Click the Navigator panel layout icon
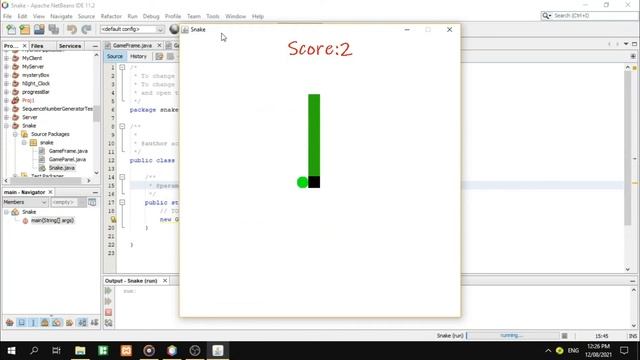Image resolution: width=640 pixels, height=360 pixels. click(x=92, y=202)
